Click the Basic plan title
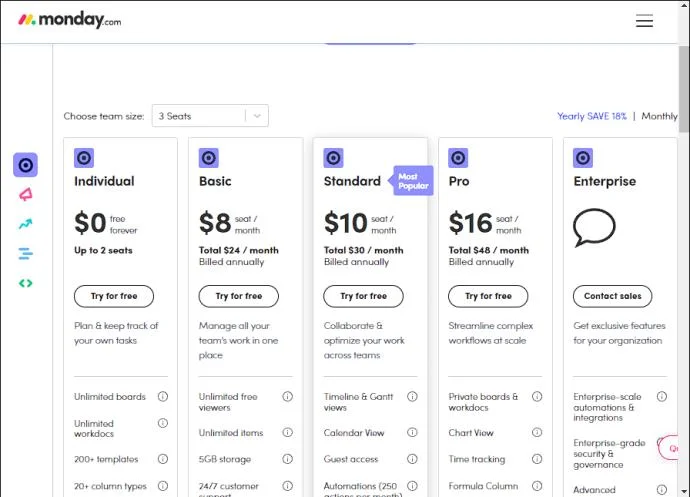 pyautogui.click(x=215, y=181)
